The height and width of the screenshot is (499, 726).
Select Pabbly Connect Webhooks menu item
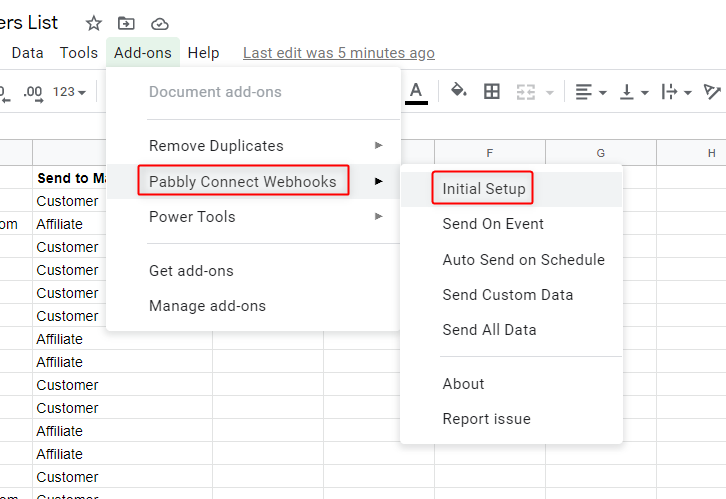click(x=253, y=181)
